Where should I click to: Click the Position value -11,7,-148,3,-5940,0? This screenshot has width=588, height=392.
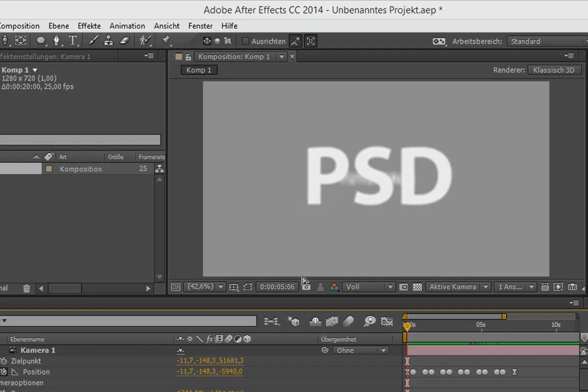[210, 372]
